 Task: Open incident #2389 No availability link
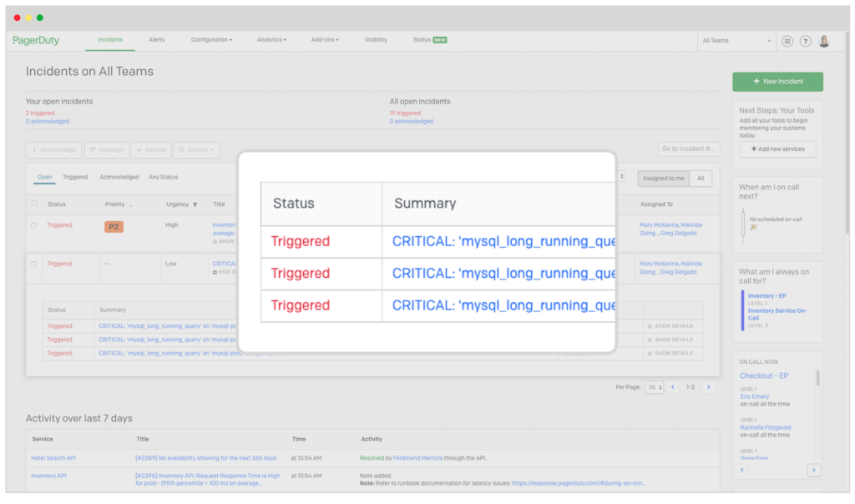205,458
